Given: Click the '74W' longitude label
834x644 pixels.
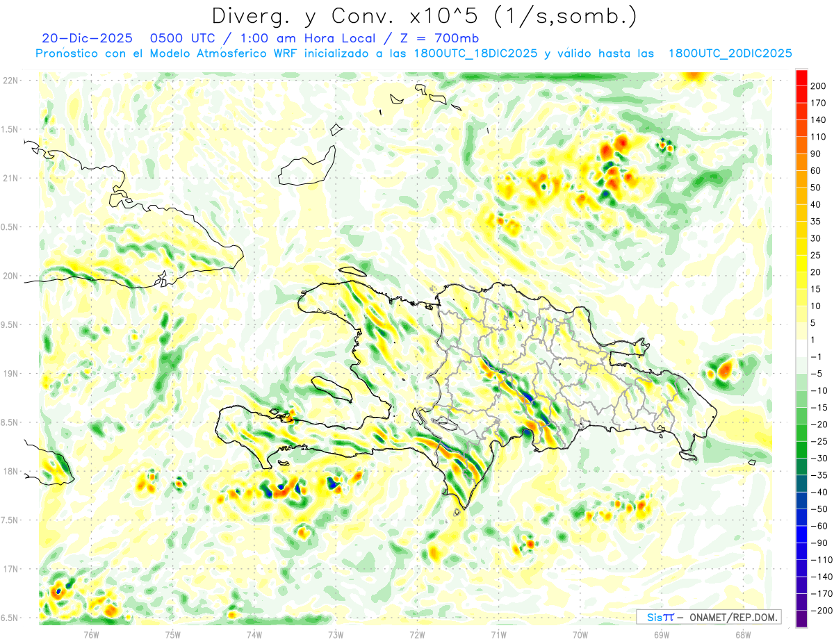Looking at the screenshot, I should point(254,634).
